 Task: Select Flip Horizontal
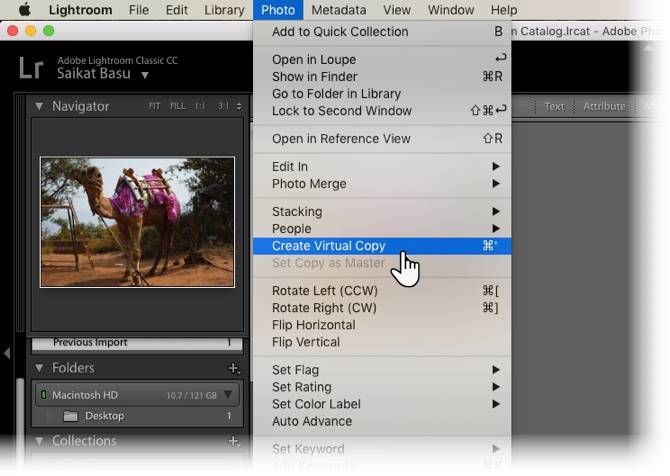coord(382,325)
